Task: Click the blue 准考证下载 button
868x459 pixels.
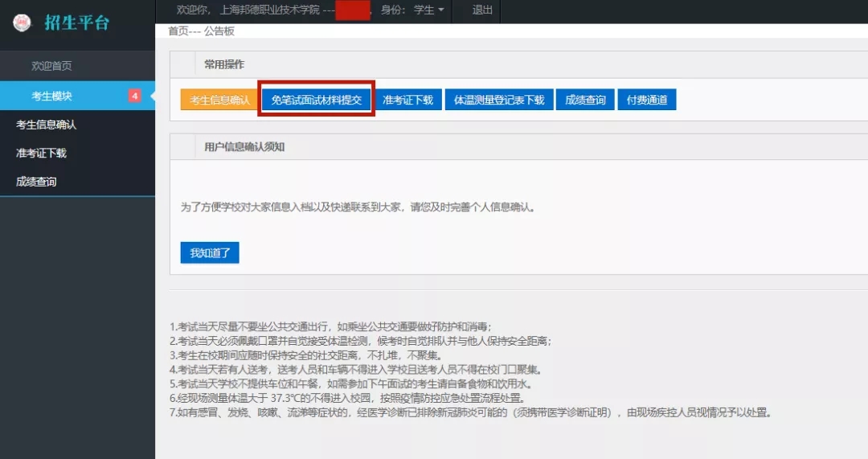Action: click(x=407, y=100)
